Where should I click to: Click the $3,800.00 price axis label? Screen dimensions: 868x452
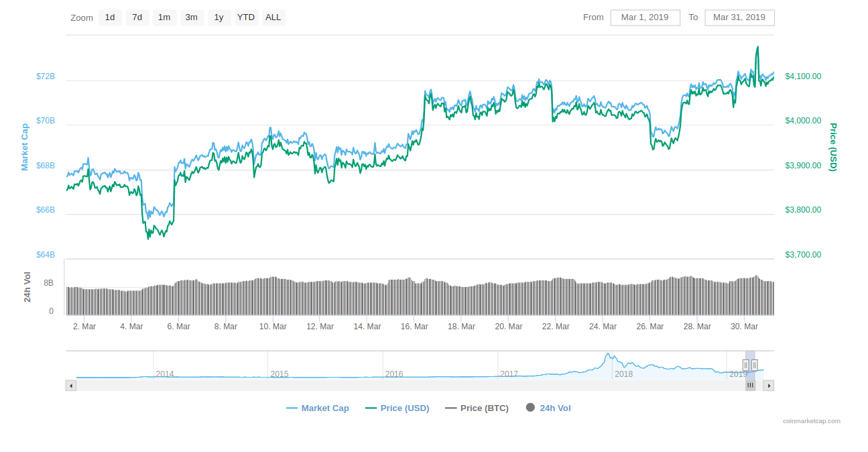[x=803, y=210]
